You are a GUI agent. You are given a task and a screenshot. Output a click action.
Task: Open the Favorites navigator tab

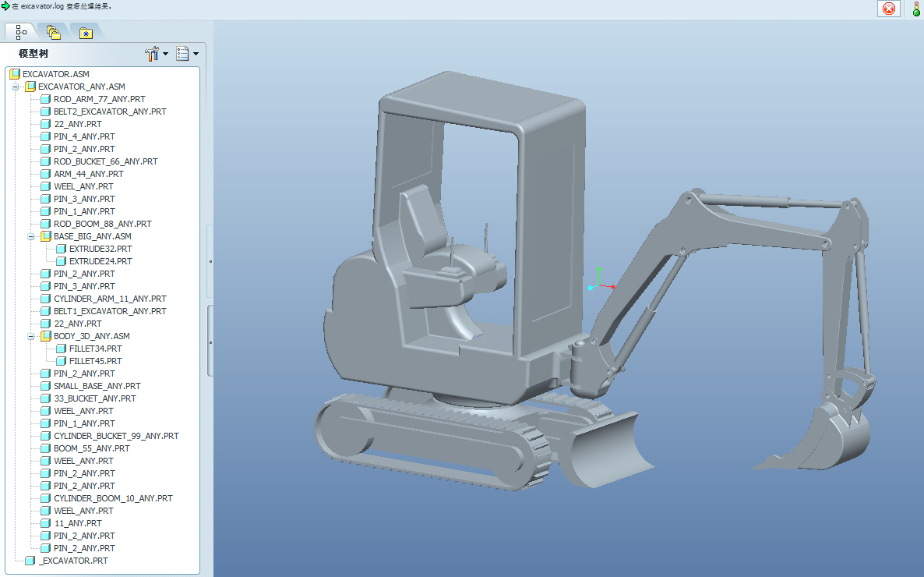(x=86, y=33)
